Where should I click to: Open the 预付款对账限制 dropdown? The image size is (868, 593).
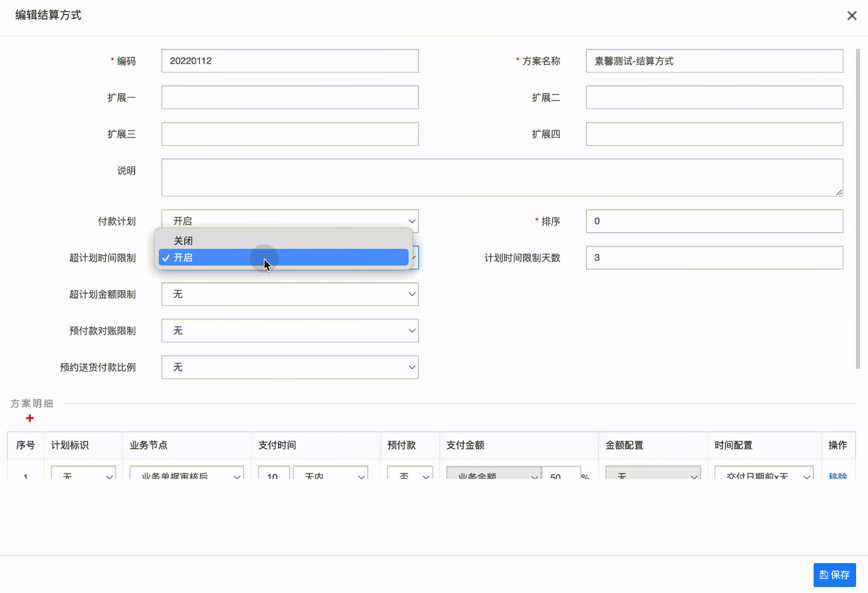[289, 330]
